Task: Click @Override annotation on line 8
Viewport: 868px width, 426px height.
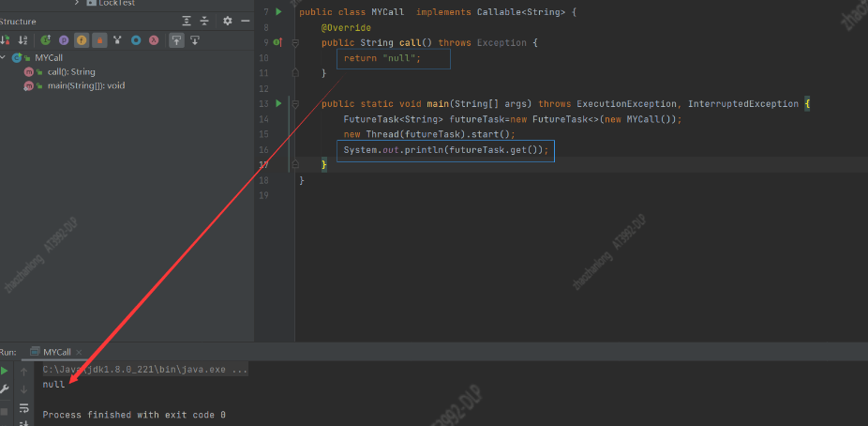Action: pyautogui.click(x=346, y=28)
